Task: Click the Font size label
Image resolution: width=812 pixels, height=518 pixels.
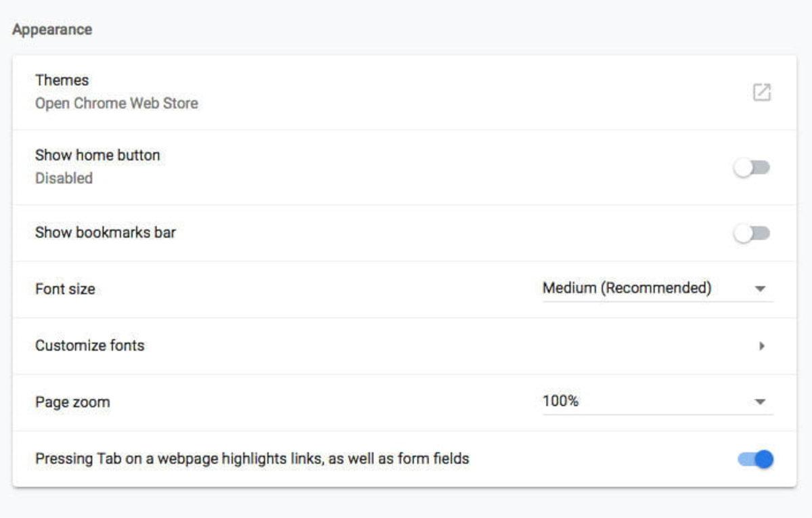Action: tap(65, 289)
